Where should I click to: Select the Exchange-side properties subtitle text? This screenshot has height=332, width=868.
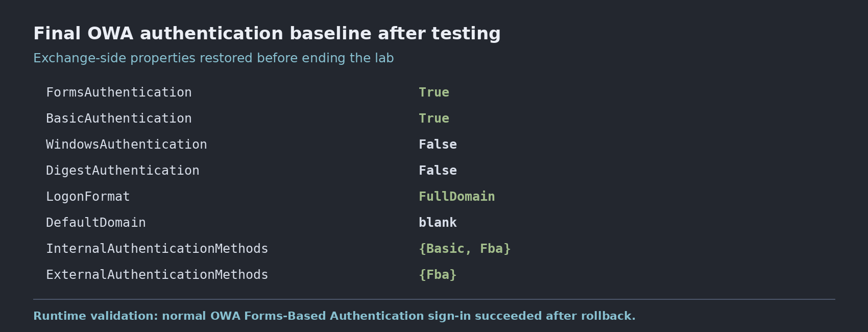coord(213,58)
